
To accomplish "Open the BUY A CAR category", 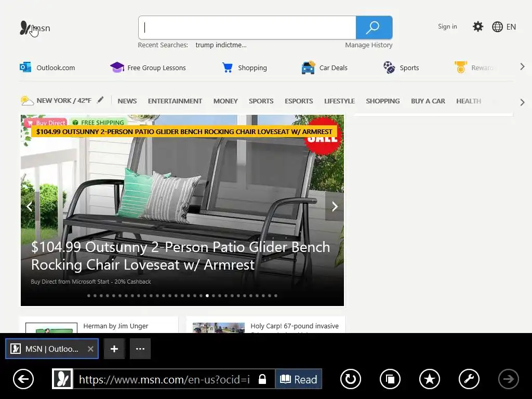I will point(428,101).
